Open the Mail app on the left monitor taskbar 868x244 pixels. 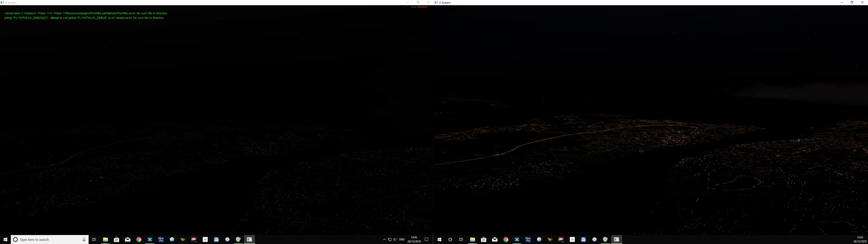tap(128, 239)
